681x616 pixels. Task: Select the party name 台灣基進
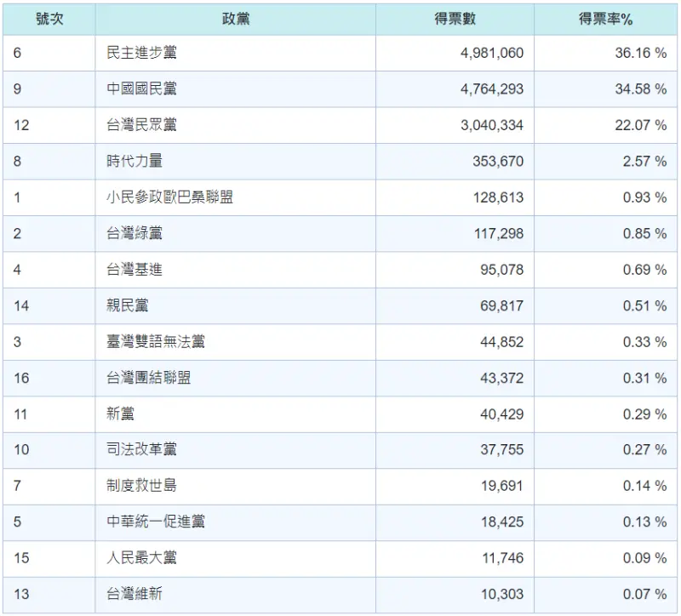pos(134,270)
